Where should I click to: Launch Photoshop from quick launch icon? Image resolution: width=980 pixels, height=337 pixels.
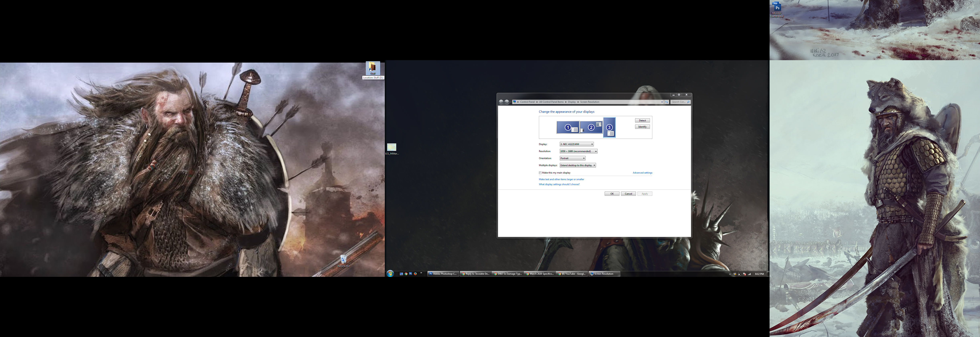click(x=410, y=273)
